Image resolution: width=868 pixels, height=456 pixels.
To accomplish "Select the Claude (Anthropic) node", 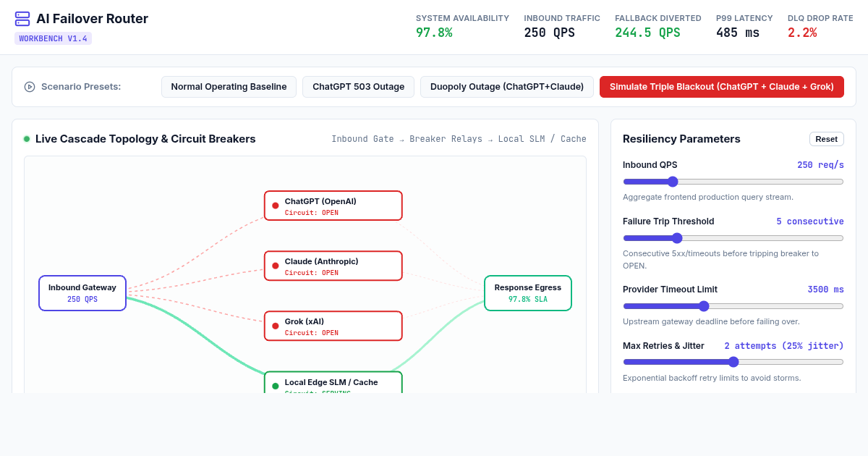I will click(333, 266).
